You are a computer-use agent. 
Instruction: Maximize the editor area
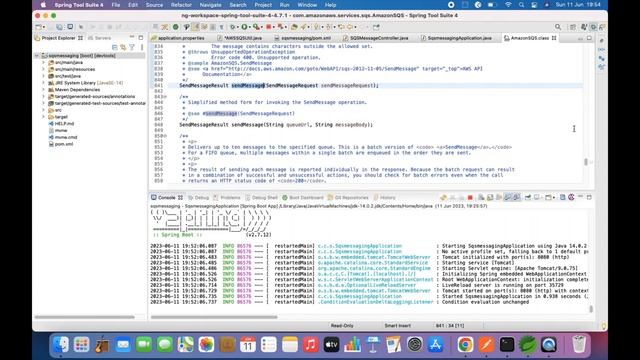coord(589,38)
